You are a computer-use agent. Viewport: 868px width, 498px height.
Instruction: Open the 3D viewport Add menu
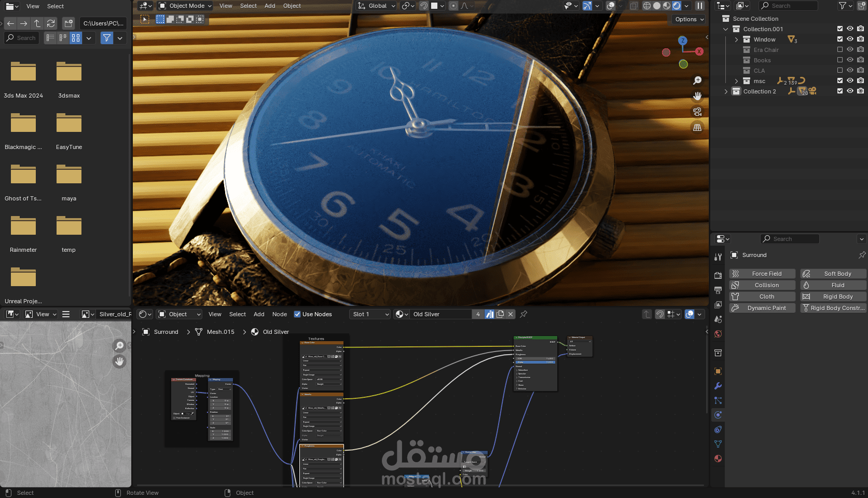270,6
